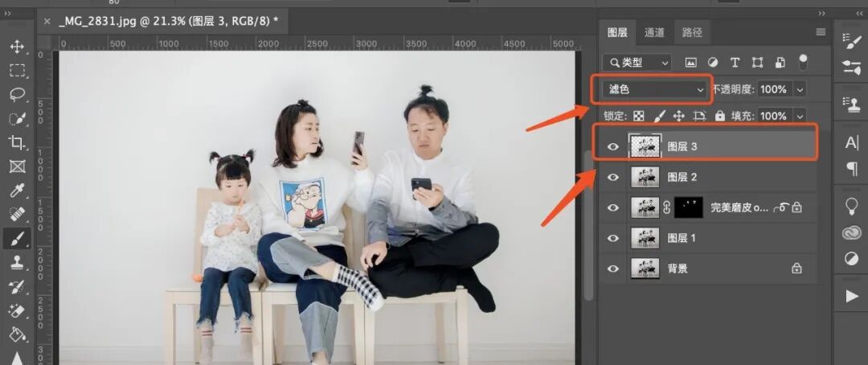
Task: Filter layers by smart objects
Action: point(780,63)
